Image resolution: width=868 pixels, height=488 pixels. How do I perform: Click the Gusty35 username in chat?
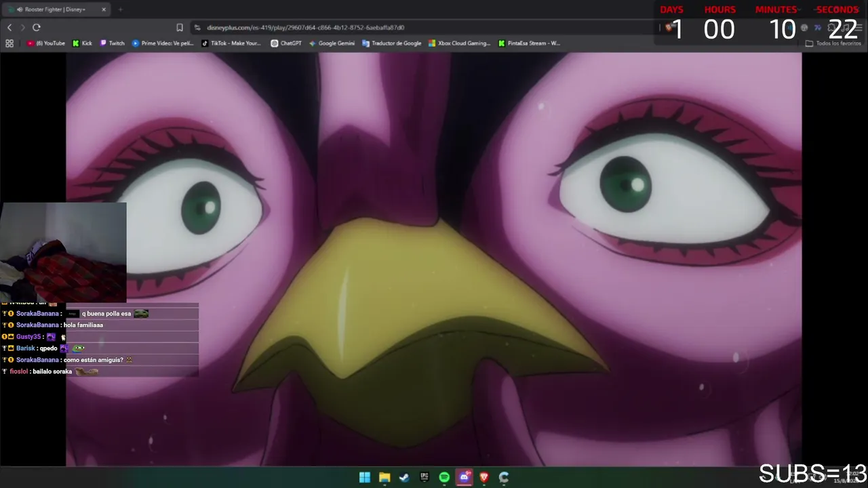pyautogui.click(x=28, y=337)
